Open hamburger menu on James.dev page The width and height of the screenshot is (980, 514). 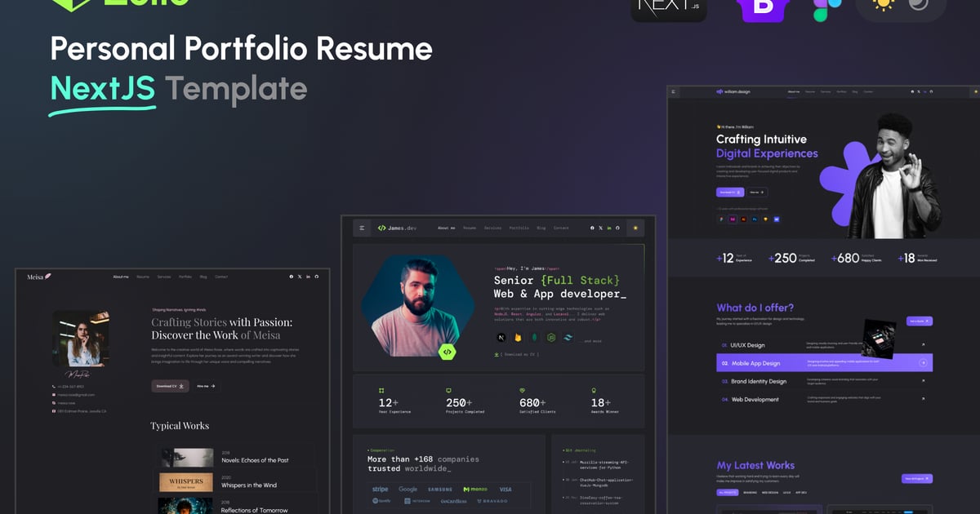(x=363, y=228)
